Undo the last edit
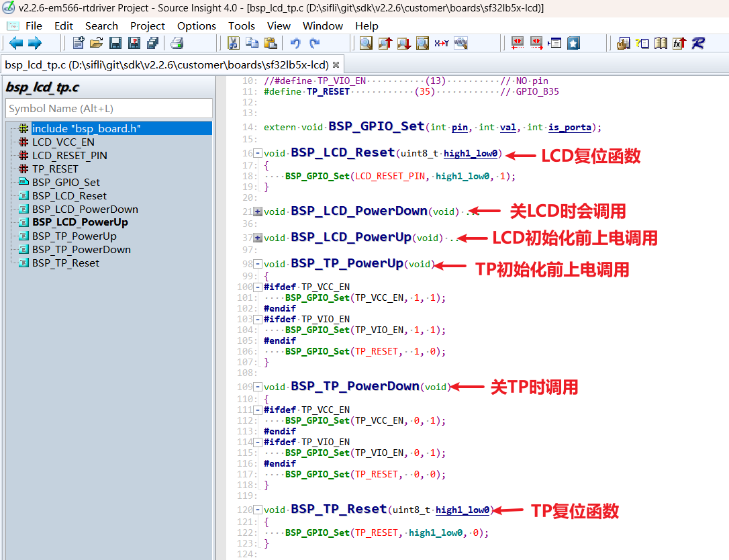729x560 pixels. point(295,43)
